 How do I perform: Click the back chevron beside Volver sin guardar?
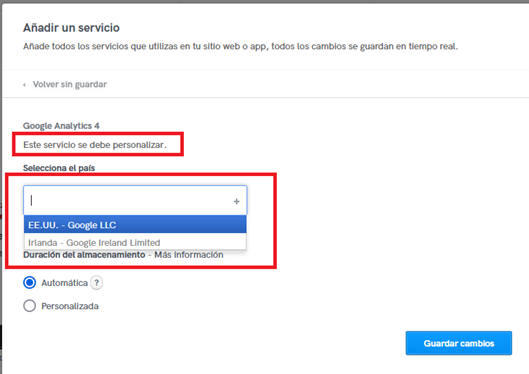tap(24, 85)
